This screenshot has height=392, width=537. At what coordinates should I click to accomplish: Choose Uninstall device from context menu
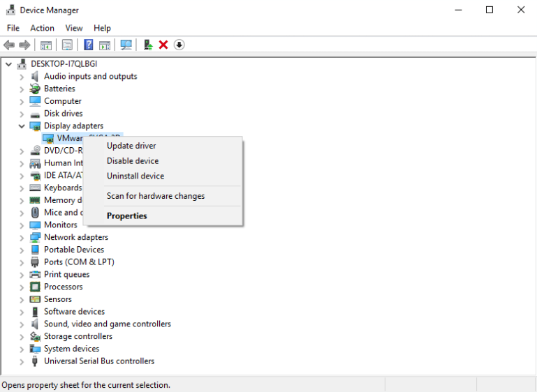tap(163, 176)
